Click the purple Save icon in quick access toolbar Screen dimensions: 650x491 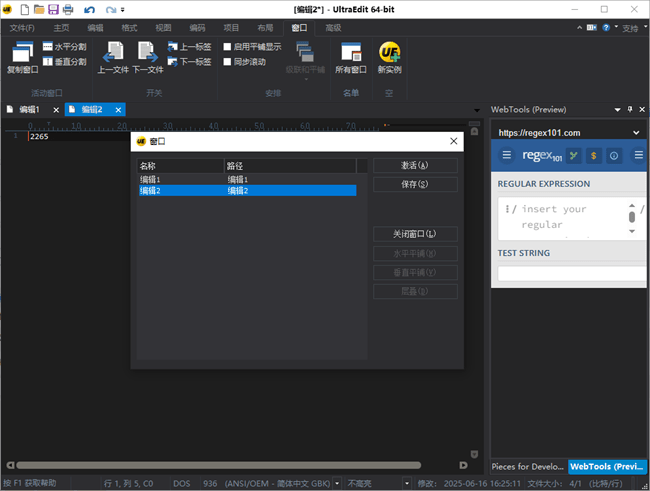tap(53, 9)
